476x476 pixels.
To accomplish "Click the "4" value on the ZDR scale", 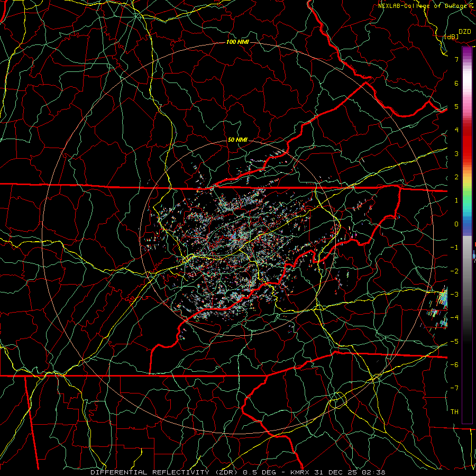I will 456,130.
